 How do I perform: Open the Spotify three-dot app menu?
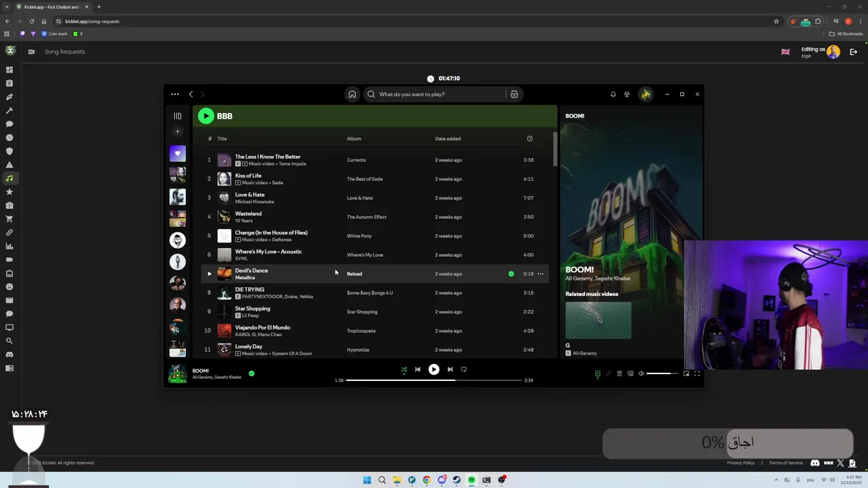point(175,94)
